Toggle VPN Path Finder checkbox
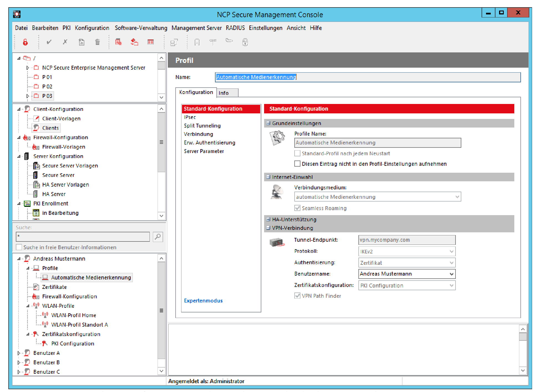 point(297,296)
